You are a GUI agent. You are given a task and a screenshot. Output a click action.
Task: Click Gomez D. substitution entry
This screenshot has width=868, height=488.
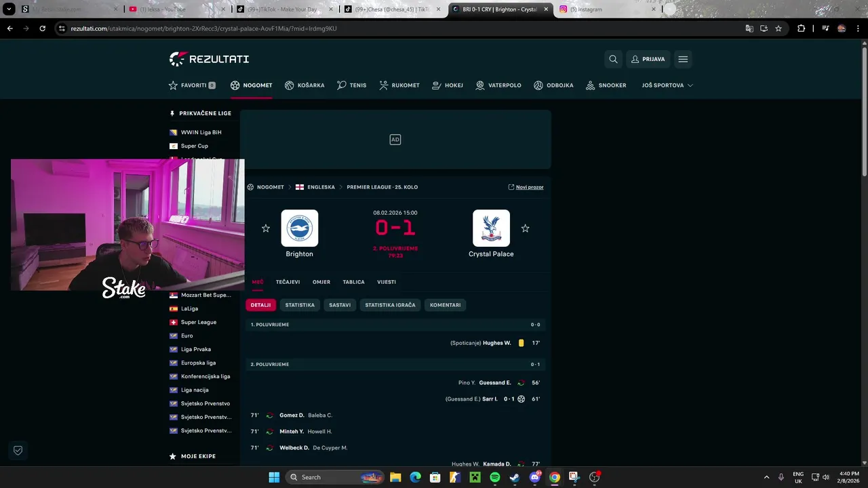click(x=292, y=415)
